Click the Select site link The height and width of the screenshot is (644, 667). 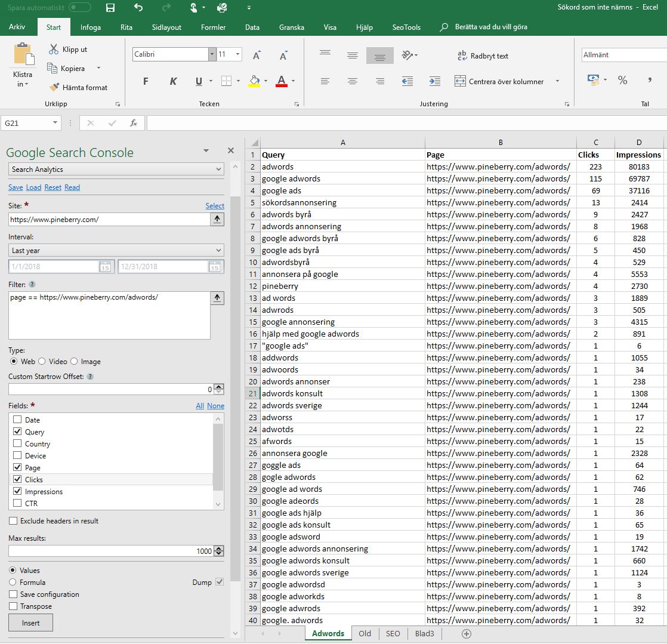tap(215, 205)
